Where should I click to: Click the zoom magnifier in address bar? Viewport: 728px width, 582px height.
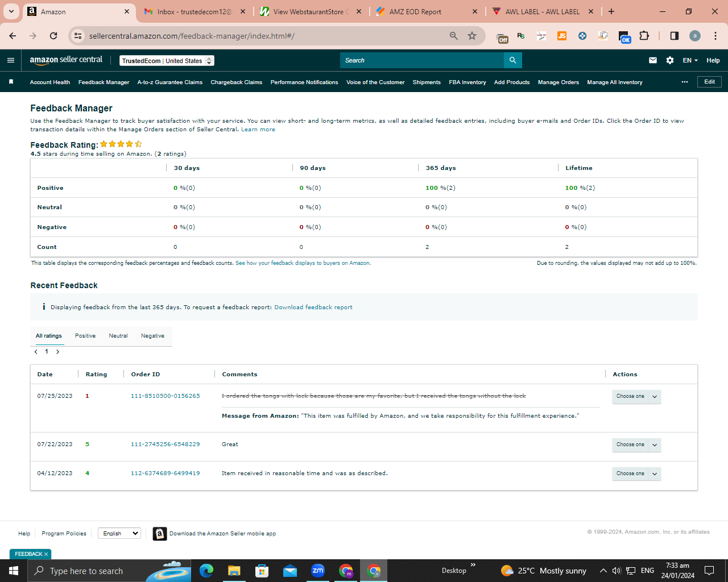click(x=454, y=36)
